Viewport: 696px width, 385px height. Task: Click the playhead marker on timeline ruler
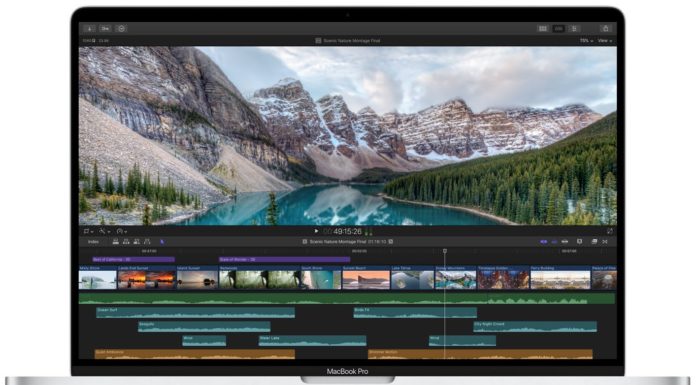444,251
